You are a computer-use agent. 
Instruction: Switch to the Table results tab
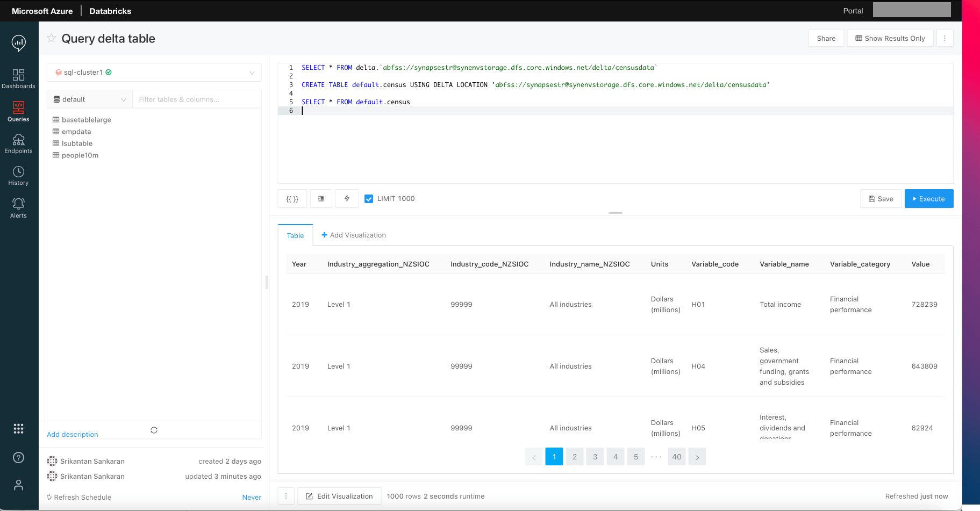(295, 235)
